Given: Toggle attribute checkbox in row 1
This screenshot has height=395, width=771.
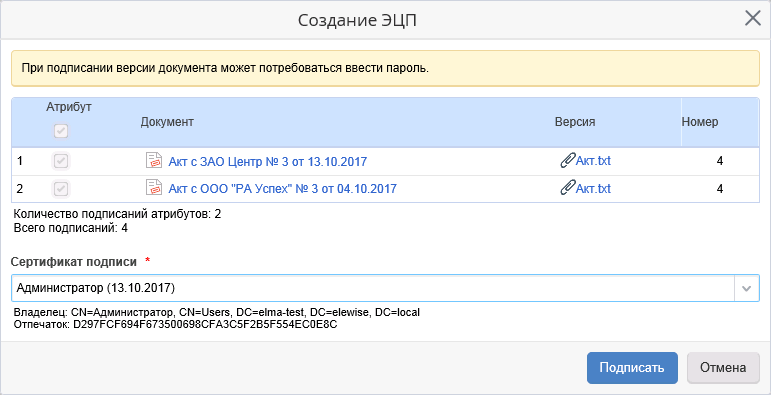Looking at the screenshot, I should (61, 161).
